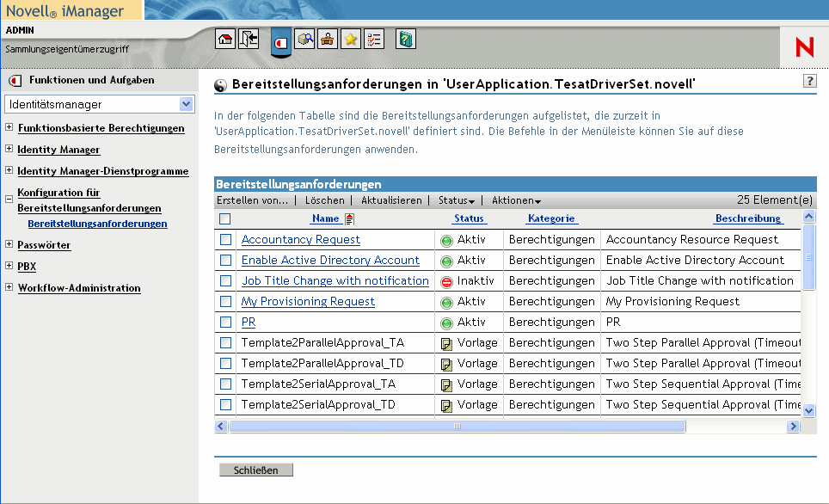Expand Funktionsbasierte Berechtigungen tree node
The width and height of the screenshot is (829, 504).
(x=9, y=128)
